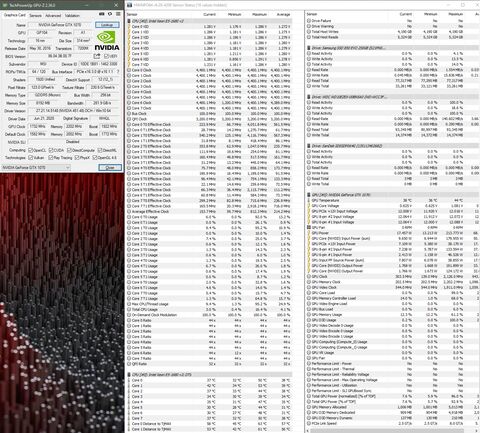Click the BIOS Version value field
The image size is (480, 433).
tap(60, 56)
